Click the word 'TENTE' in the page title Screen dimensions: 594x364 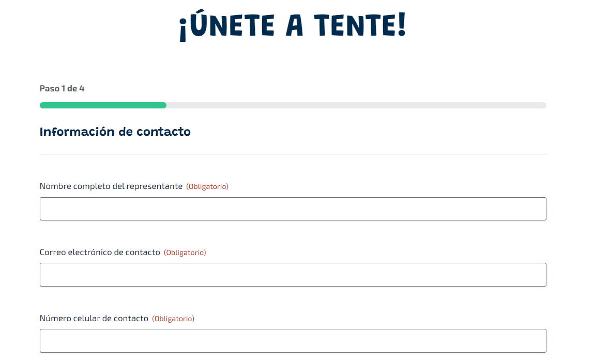(354, 25)
